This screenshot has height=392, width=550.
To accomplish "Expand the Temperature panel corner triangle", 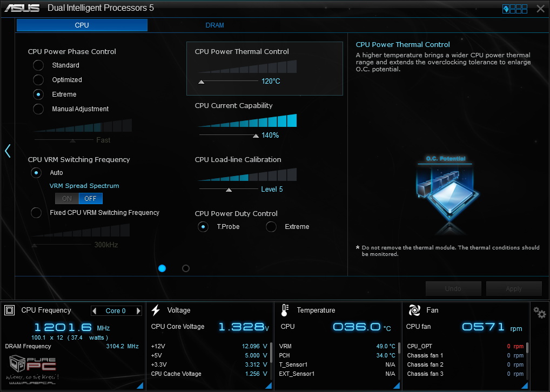I will (397, 386).
